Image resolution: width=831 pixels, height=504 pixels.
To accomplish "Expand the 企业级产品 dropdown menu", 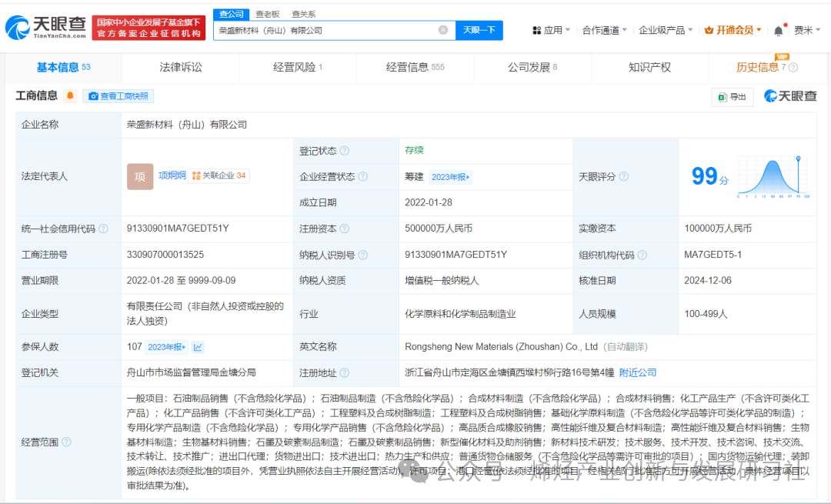I will pyautogui.click(x=666, y=30).
